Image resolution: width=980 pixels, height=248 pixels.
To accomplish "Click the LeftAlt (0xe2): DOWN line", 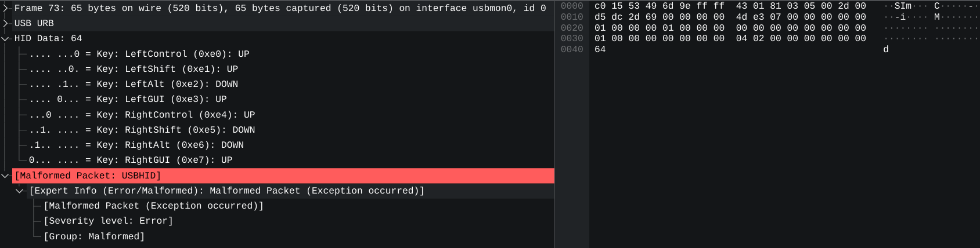I will pyautogui.click(x=134, y=84).
